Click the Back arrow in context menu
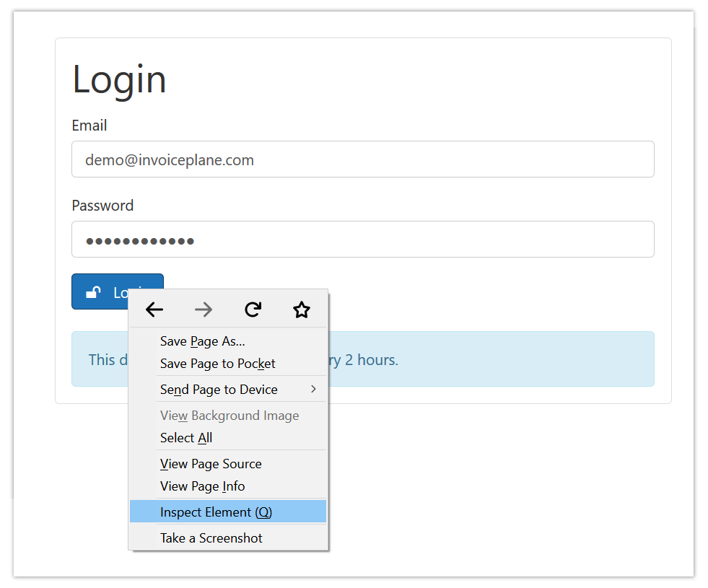Image resolution: width=708 pixels, height=588 pixels. coord(154,310)
